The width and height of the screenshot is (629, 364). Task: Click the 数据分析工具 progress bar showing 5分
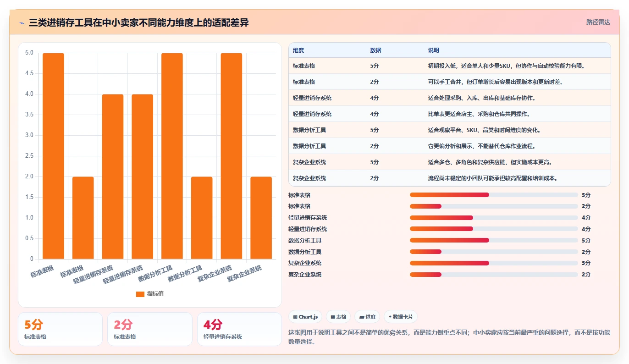pyautogui.click(x=494, y=240)
